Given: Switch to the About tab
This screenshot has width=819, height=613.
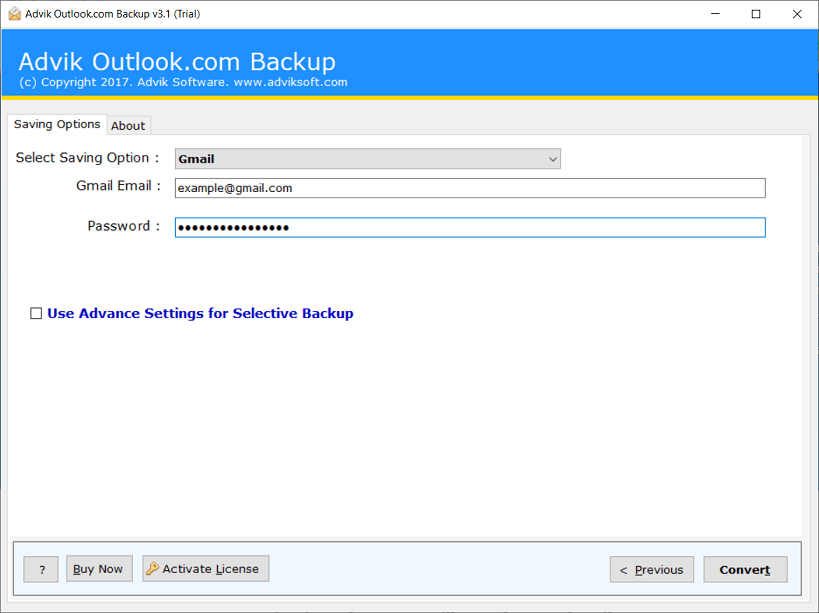Looking at the screenshot, I should tap(128, 125).
